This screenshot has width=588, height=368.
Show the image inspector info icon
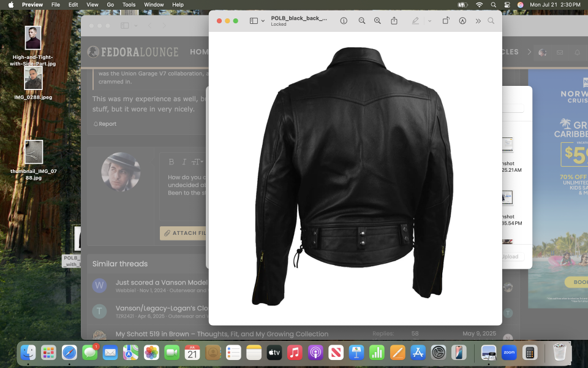point(344,21)
